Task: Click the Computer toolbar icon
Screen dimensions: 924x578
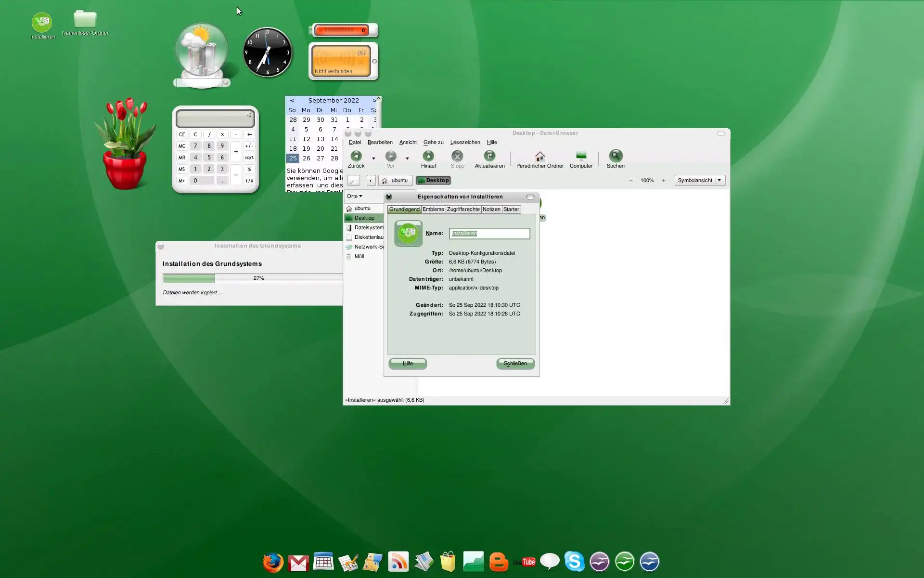Action: coord(581,157)
